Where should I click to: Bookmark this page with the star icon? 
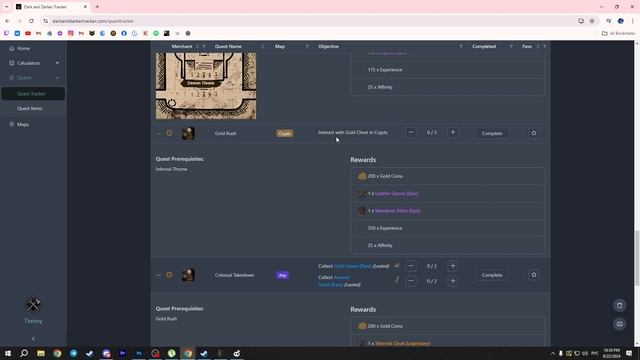[x=592, y=21]
